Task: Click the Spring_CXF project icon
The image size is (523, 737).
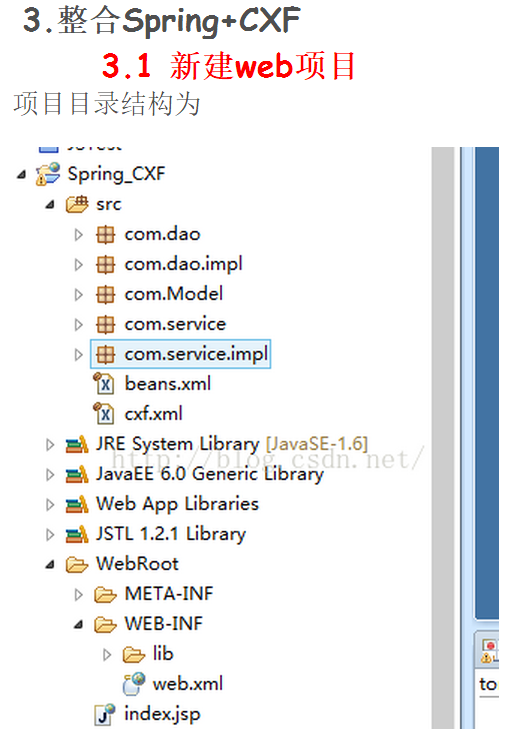Action: 48,174
